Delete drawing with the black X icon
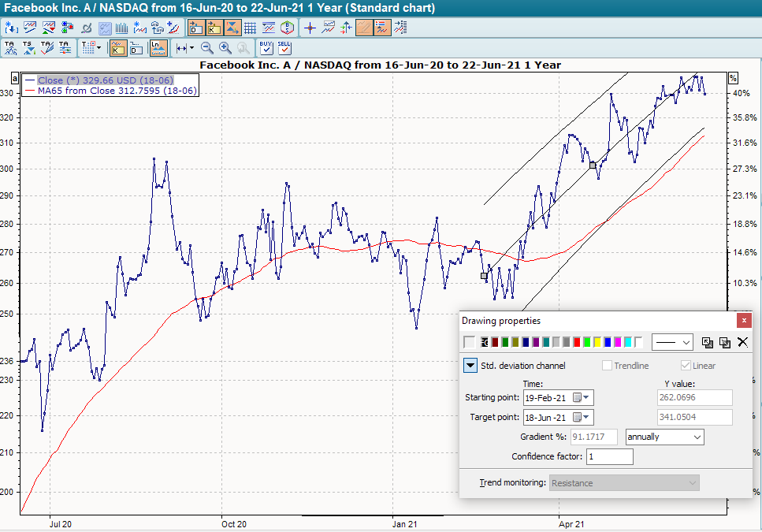This screenshot has width=762, height=532. pos(742,342)
